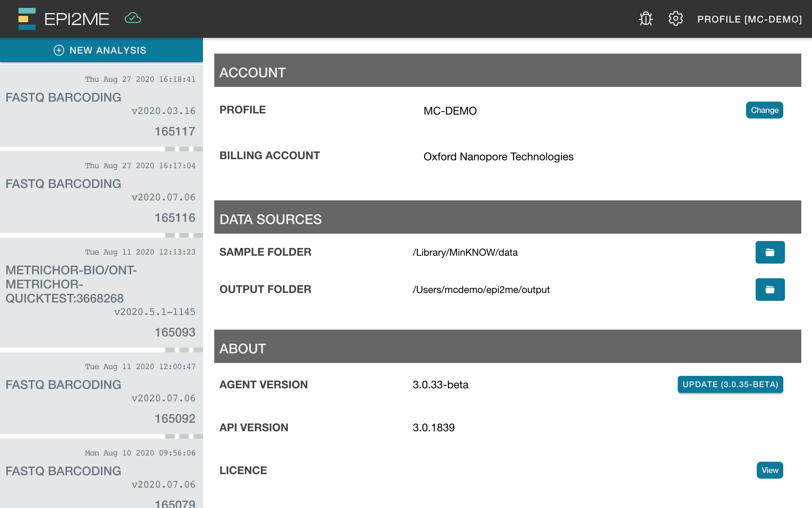Click the Oxford Nanopore Technologies billing value
This screenshot has width=812, height=508.
[x=498, y=157]
